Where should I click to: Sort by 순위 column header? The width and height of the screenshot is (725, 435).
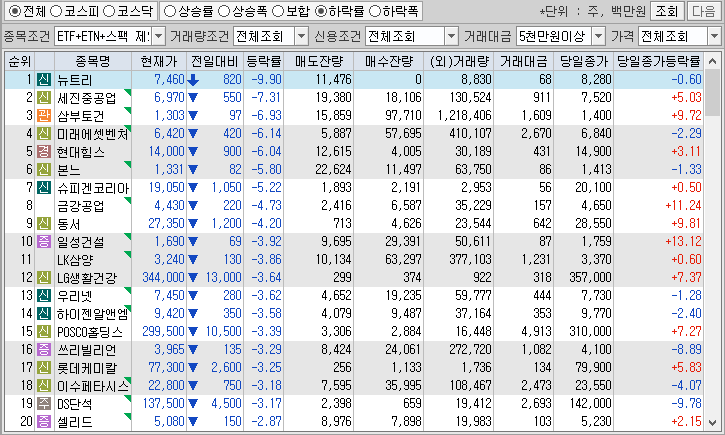tap(20, 61)
